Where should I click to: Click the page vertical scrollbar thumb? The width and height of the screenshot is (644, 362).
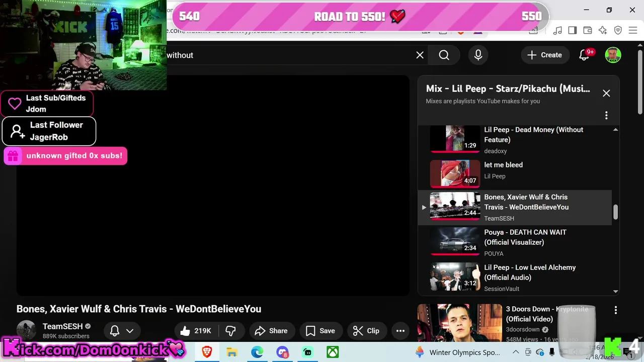coord(640,83)
